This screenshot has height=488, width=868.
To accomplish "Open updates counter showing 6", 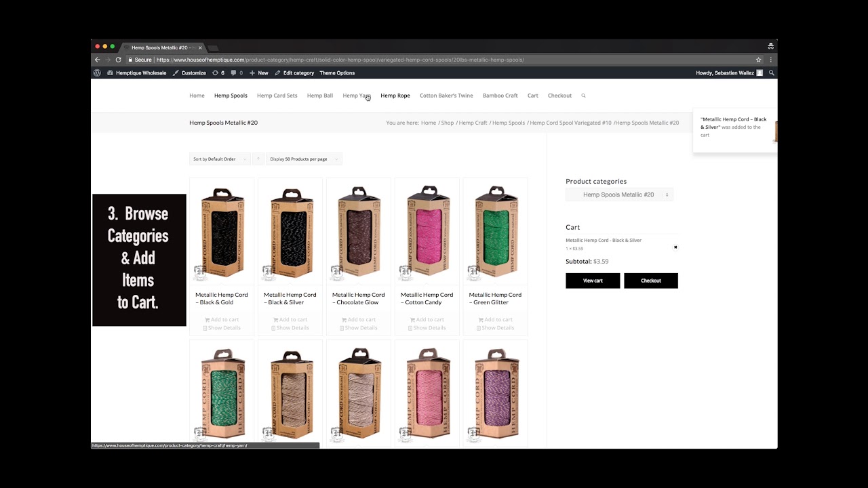I will coord(218,73).
